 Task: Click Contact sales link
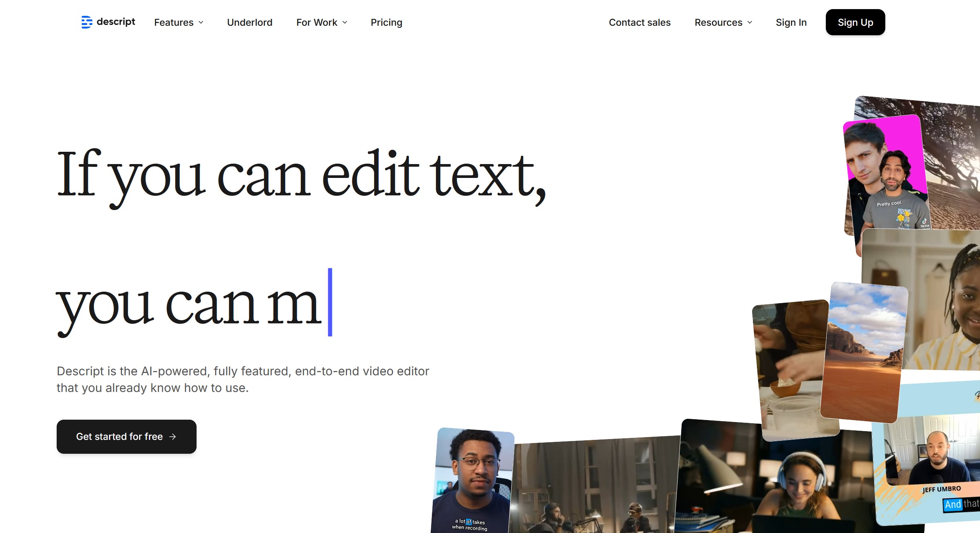pyautogui.click(x=640, y=22)
